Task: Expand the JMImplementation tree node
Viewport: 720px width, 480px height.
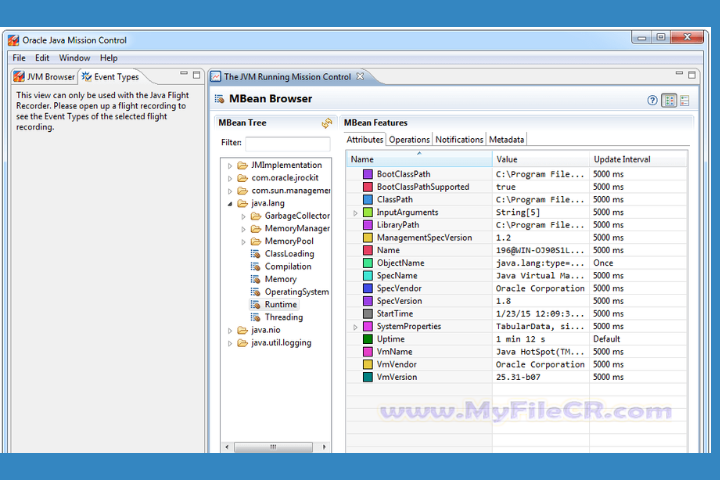Action: click(230, 166)
